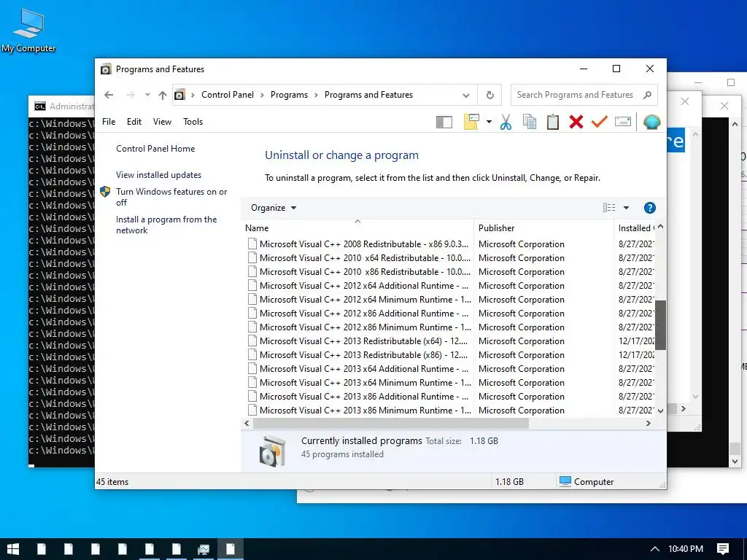Click the vertical scrollbar thumb of the program list

coord(660,324)
